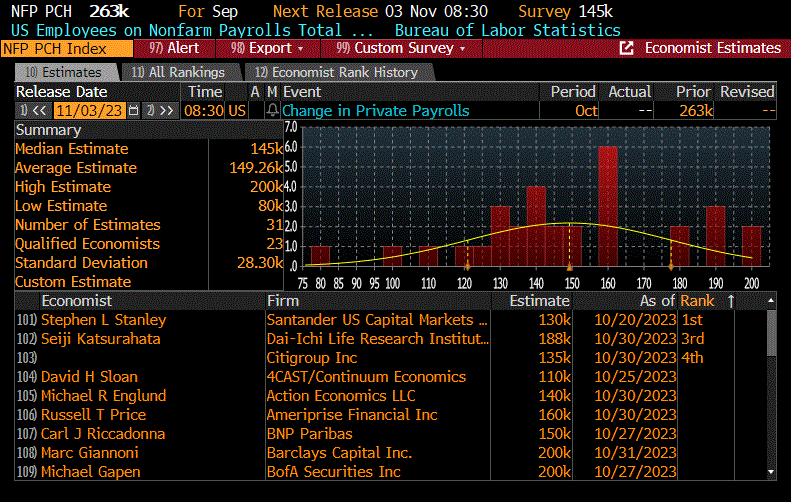The image size is (791, 502).
Task: Open the Custom Survey dropdown
Action: tap(401, 48)
